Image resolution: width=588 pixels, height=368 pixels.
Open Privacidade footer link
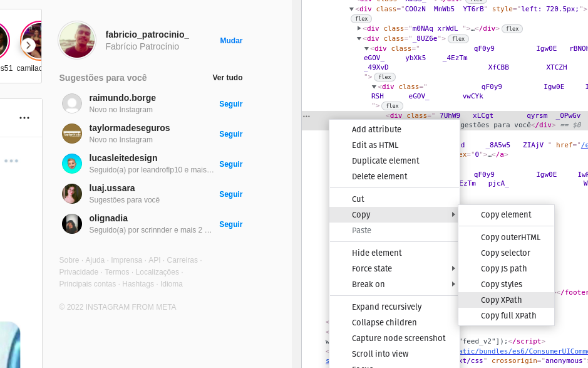click(x=79, y=272)
